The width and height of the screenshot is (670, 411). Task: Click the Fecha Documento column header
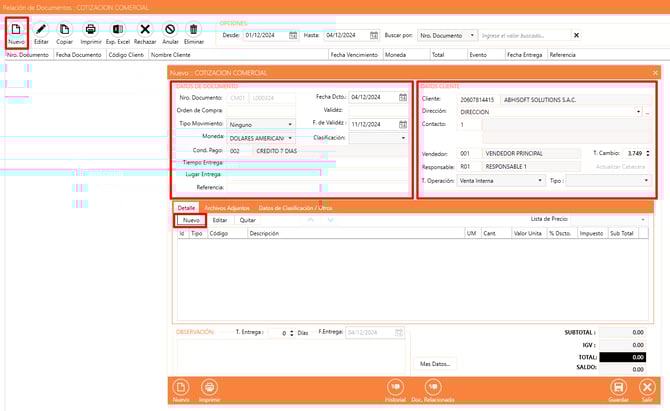pos(79,55)
